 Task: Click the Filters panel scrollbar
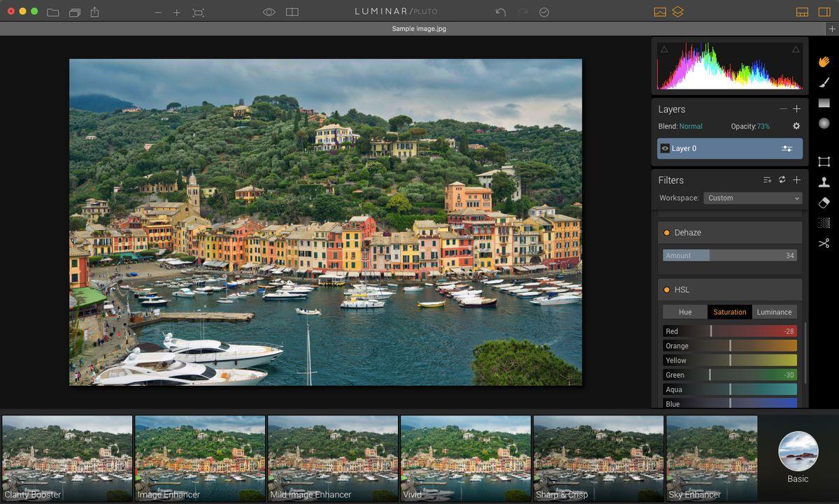(x=806, y=353)
